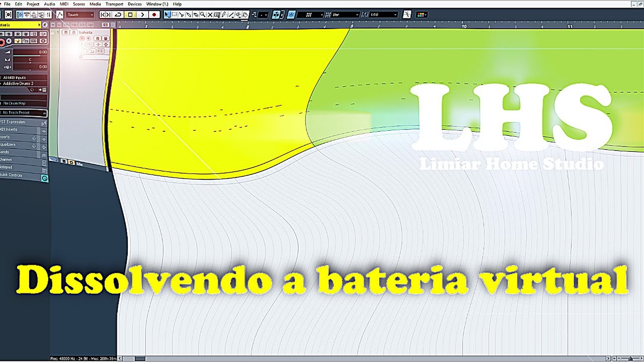This screenshot has height=362, width=644.
Task: Open the All MIDI Inputs routing dropdown
Action: (x=24, y=77)
